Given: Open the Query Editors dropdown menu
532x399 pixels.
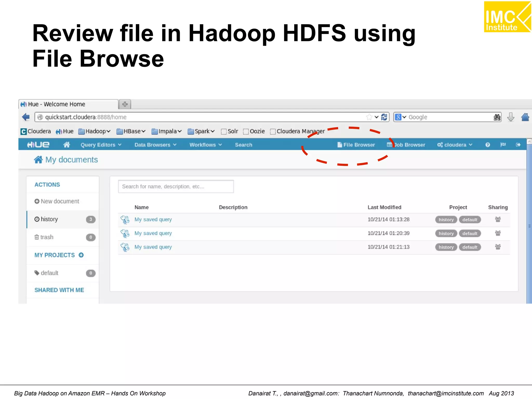Looking at the screenshot, I should (101, 145).
